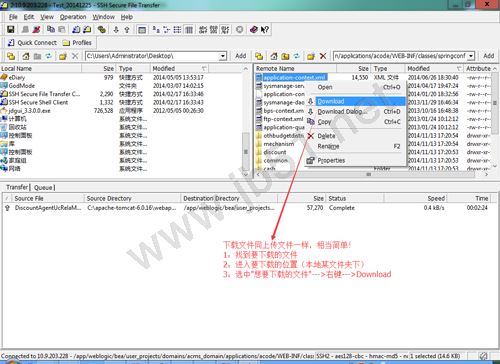The image size is (500, 364).
Task: Open the Window menu
Action: [103, 17]
